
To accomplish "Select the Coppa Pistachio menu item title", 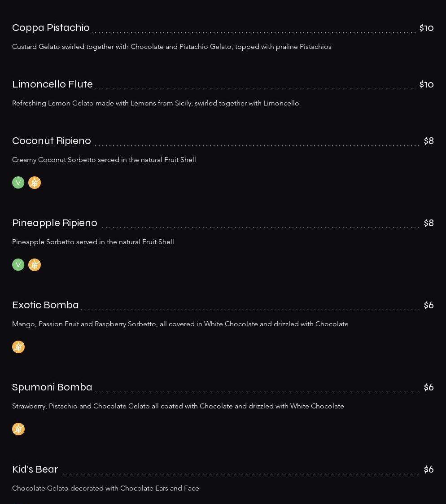I will (x=51, y=28).
